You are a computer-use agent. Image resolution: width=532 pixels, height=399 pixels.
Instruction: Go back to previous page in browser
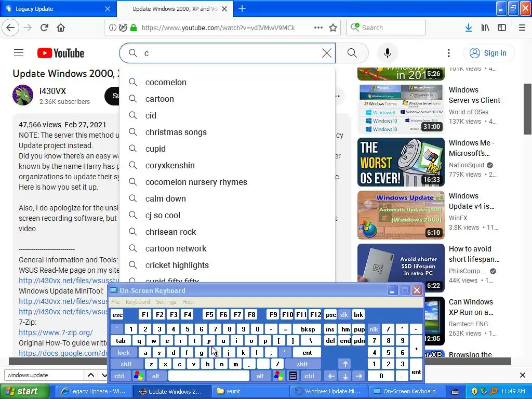(x=10, y=28)
